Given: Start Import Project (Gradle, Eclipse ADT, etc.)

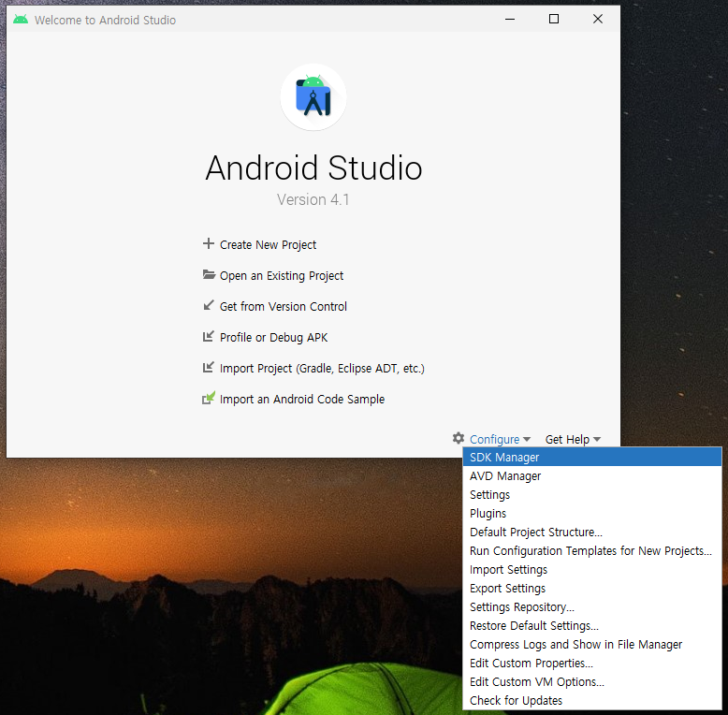Looking at the screenshot, I should point(322,368).
